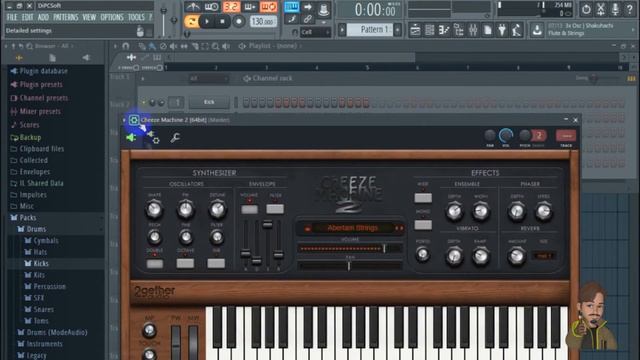Toggle typing keyboard to piano icon
Image resolution: width=640 pixels, height=360 pixels.
[291, 7]
